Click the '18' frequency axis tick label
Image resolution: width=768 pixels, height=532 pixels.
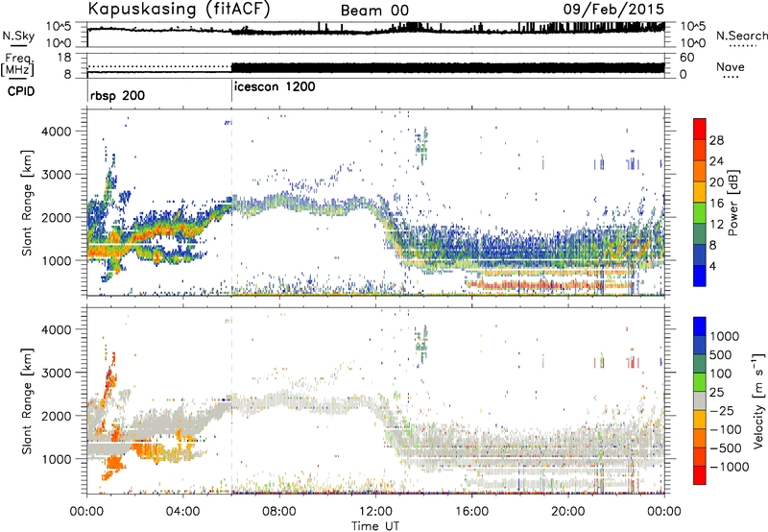coord(64,58)
